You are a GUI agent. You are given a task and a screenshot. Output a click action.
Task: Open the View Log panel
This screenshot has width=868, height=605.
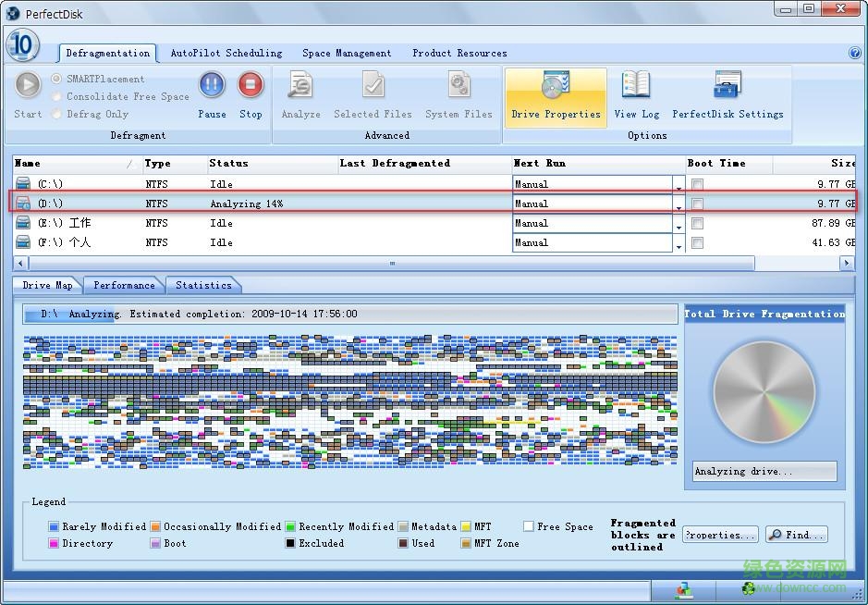coord(636,93)
